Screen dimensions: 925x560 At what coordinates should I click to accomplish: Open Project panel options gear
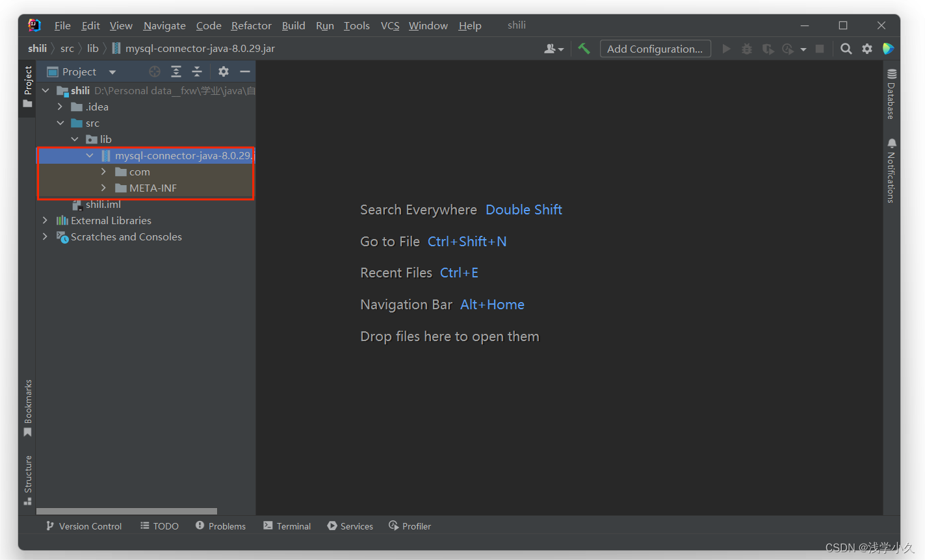tap(224, 71)
